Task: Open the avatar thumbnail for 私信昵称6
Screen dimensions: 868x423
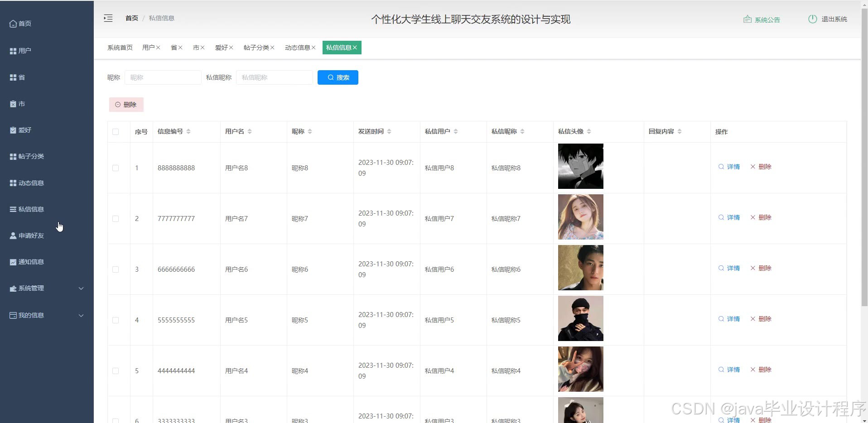Action: [x=581, y=268]
